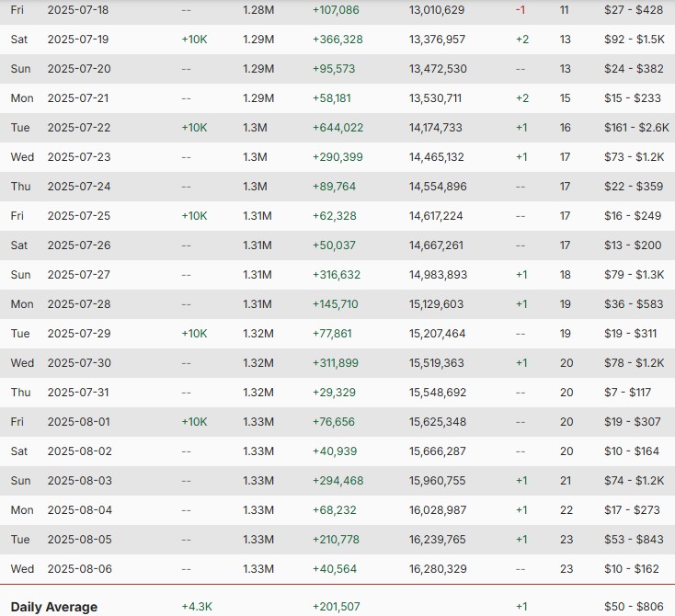Image resolution: width=675 pixels, height=616 pixels.
Task: Click views gain +145,710
Action: pos(336,304)
